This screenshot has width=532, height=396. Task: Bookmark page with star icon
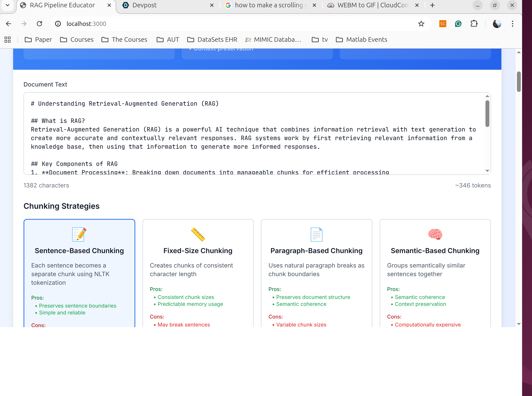(x=421, y=24)
